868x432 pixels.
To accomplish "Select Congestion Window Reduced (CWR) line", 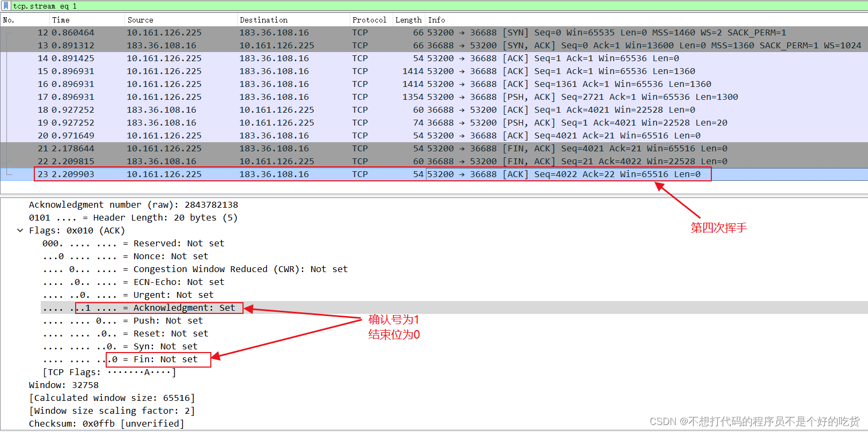I will coord(195,269).
